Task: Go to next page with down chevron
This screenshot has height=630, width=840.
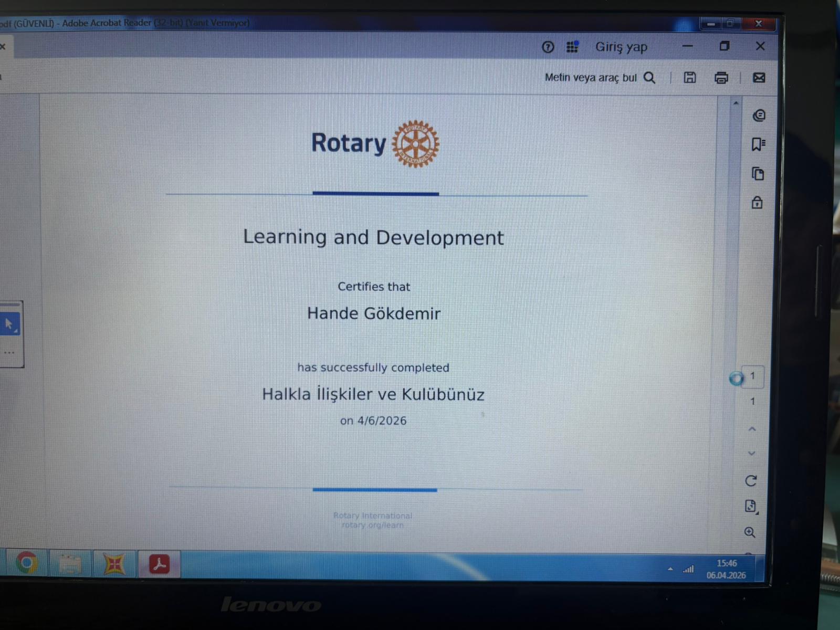Action: pos(752,453)
